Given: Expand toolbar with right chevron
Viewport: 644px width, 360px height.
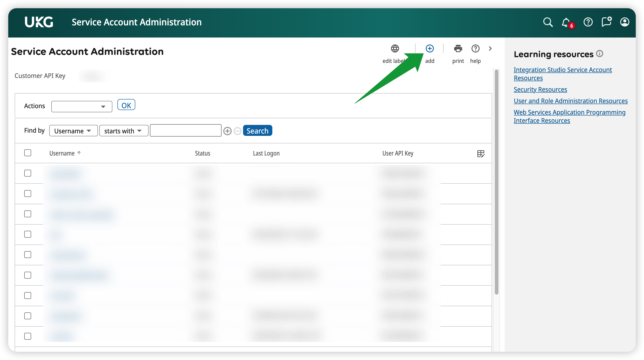Looking at the screenshot, I should click(490, 49).
